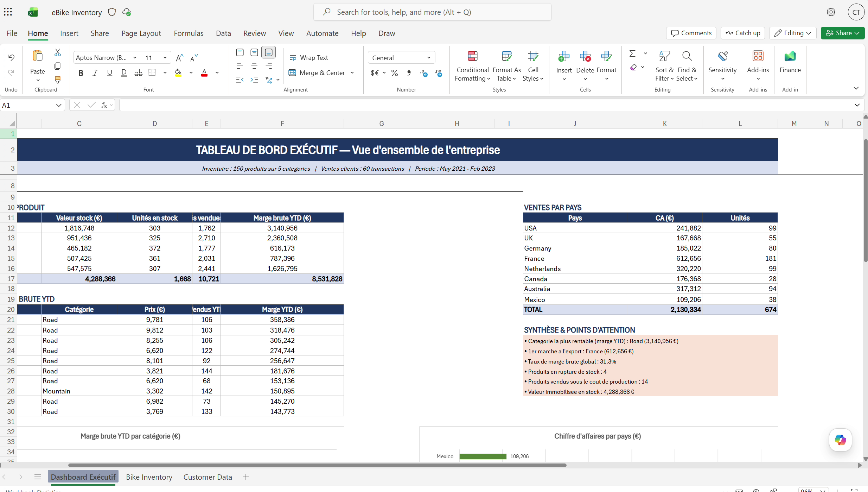
Task: Toggle Center horizontal alignment
Action: tap(254, 66)
